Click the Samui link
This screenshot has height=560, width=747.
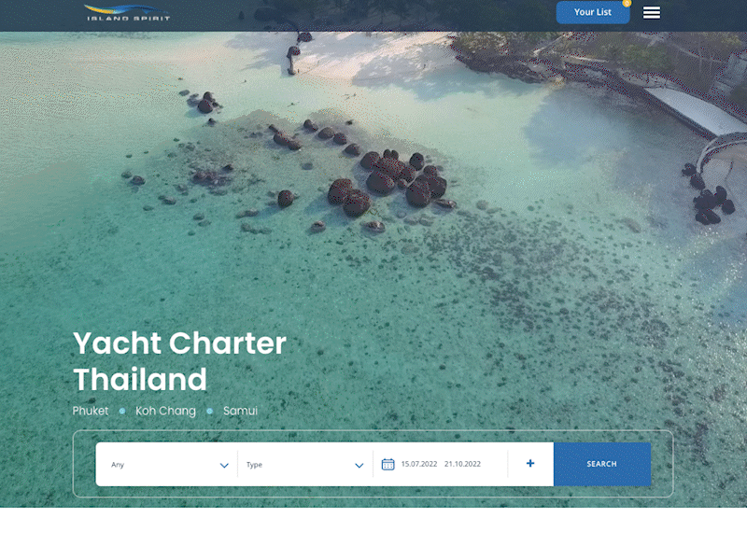pos(240,411)
